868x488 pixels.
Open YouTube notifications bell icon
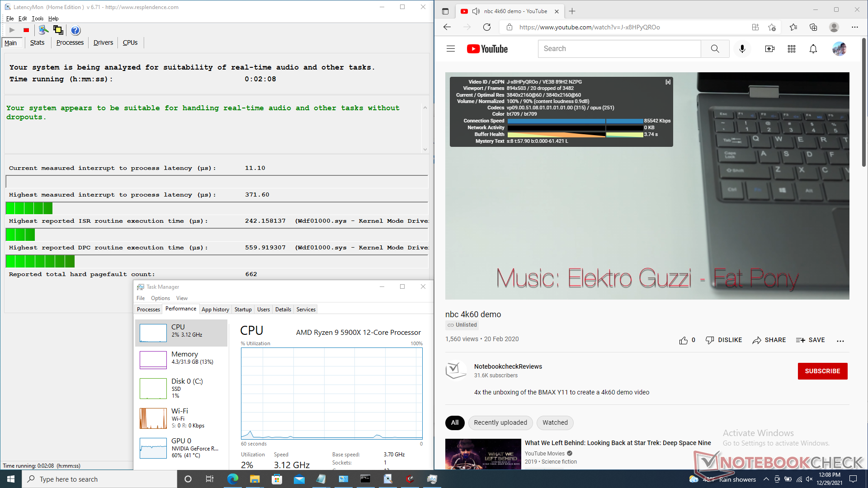coord(813,49)
